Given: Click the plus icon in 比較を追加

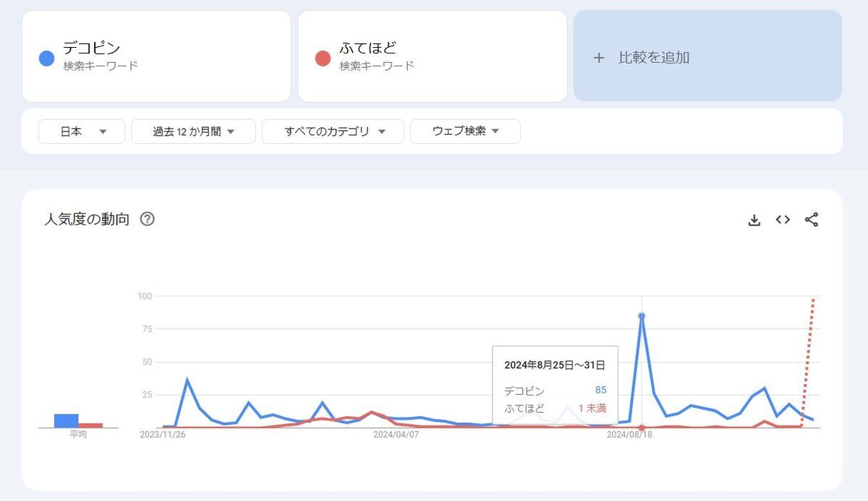Looking at the screenshot, I should 598,58.
